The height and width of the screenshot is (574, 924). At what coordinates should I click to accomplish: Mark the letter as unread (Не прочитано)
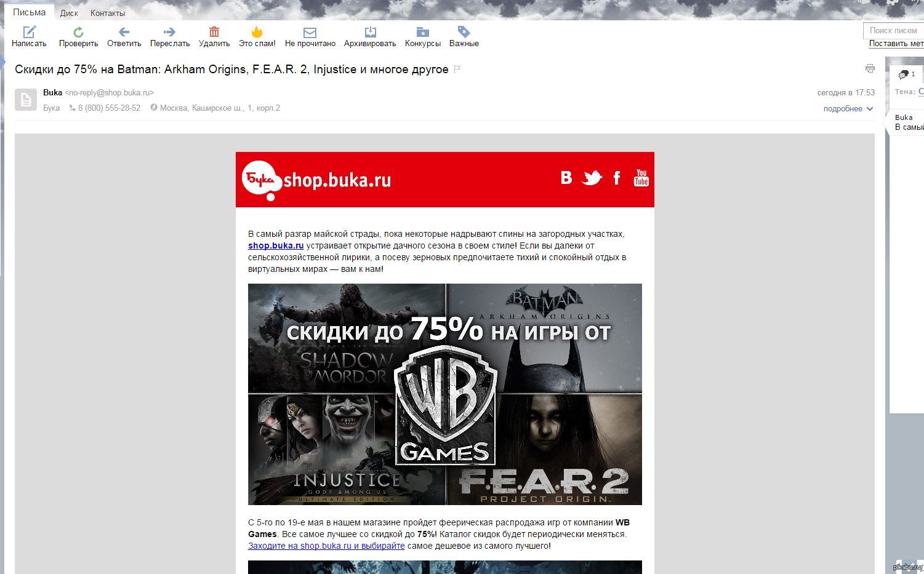pyautogui.click(x=310, y=32)
